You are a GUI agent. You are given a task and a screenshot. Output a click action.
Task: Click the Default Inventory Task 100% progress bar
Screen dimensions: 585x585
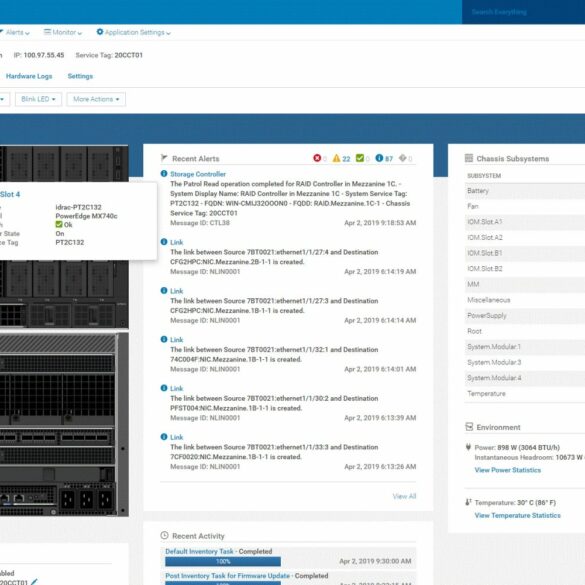(x=223, y=561)
